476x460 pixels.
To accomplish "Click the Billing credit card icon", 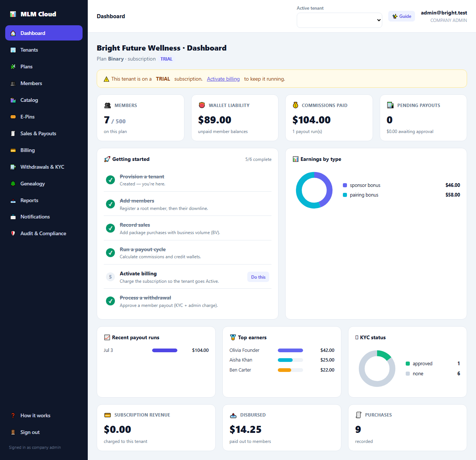I will click(13, 150).
